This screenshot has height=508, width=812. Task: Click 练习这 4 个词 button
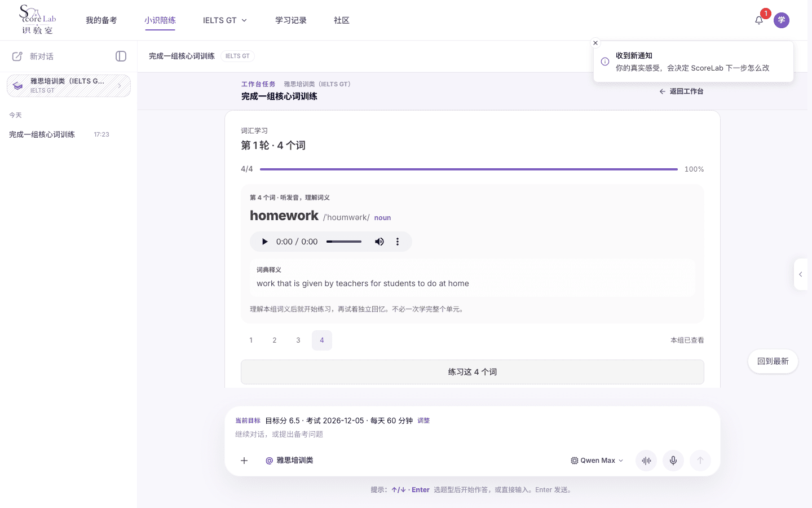473,372
